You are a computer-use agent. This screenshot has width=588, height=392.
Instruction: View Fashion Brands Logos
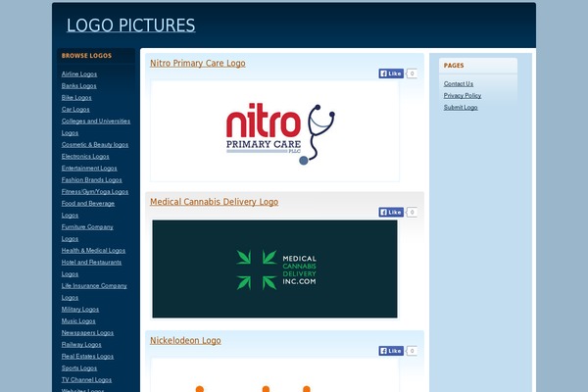tap(91, 179)
